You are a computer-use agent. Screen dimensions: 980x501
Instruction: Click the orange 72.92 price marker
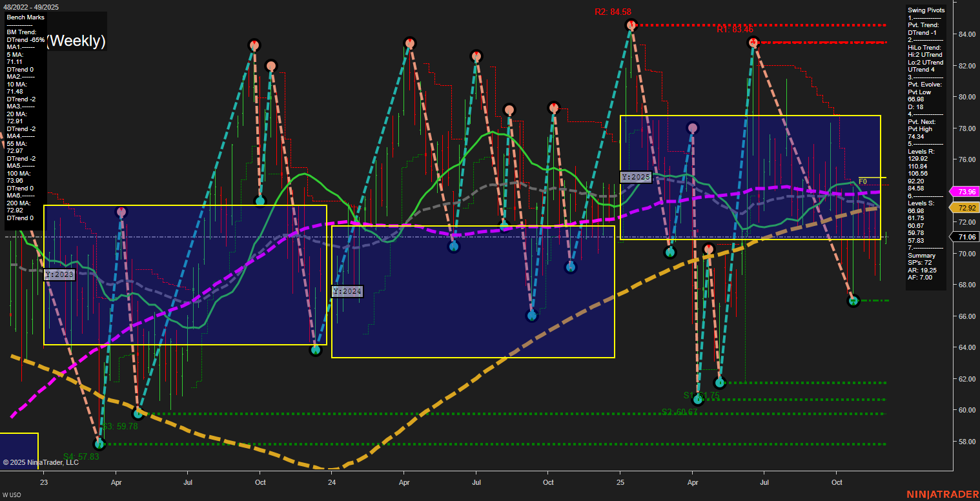tap(965, 208)
